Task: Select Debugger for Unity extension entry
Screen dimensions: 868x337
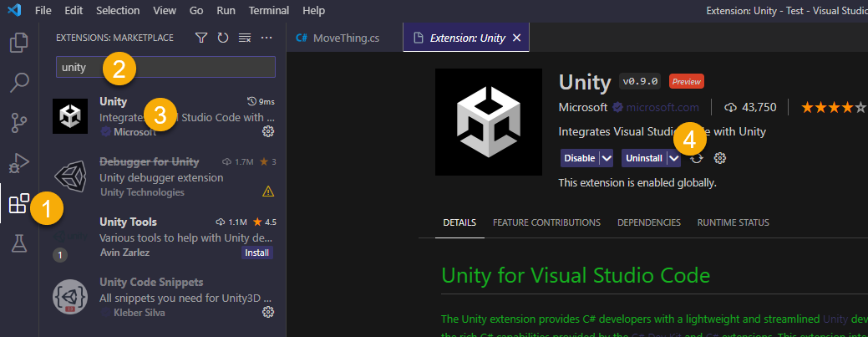Action: click(x=165, y=176)
